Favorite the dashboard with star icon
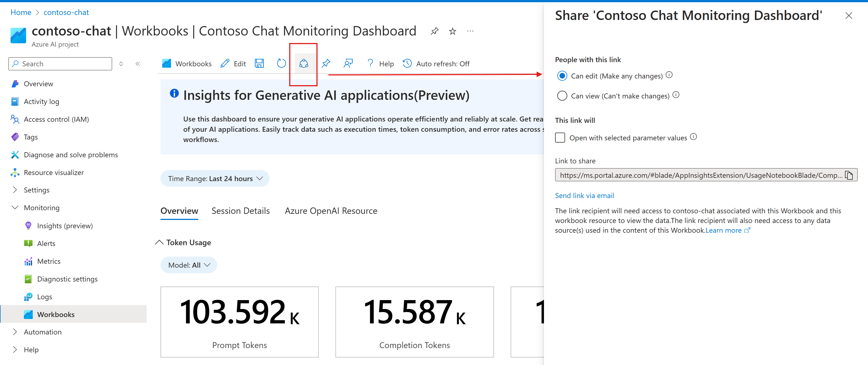This screenshot has width=868, height=365. pos(452,31)
